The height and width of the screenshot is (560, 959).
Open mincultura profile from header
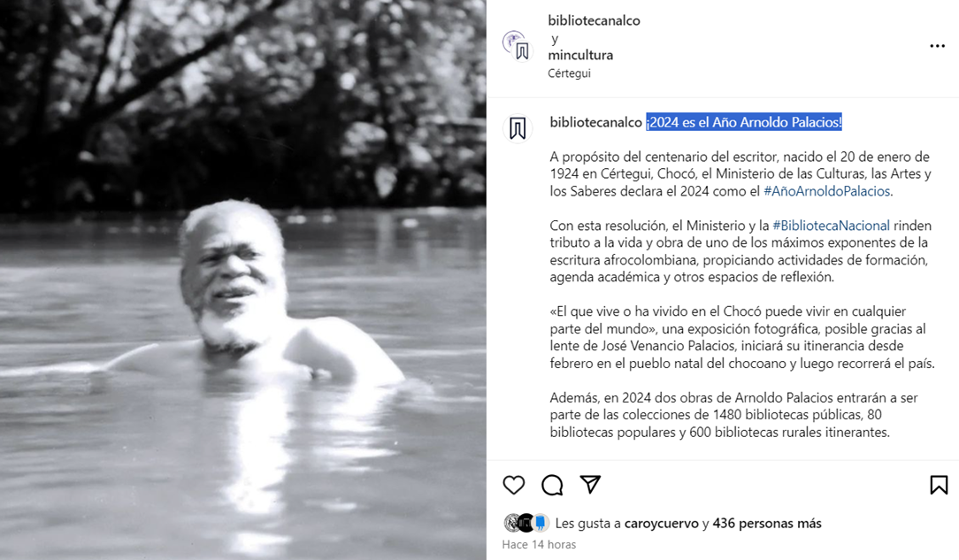[580, 55]
